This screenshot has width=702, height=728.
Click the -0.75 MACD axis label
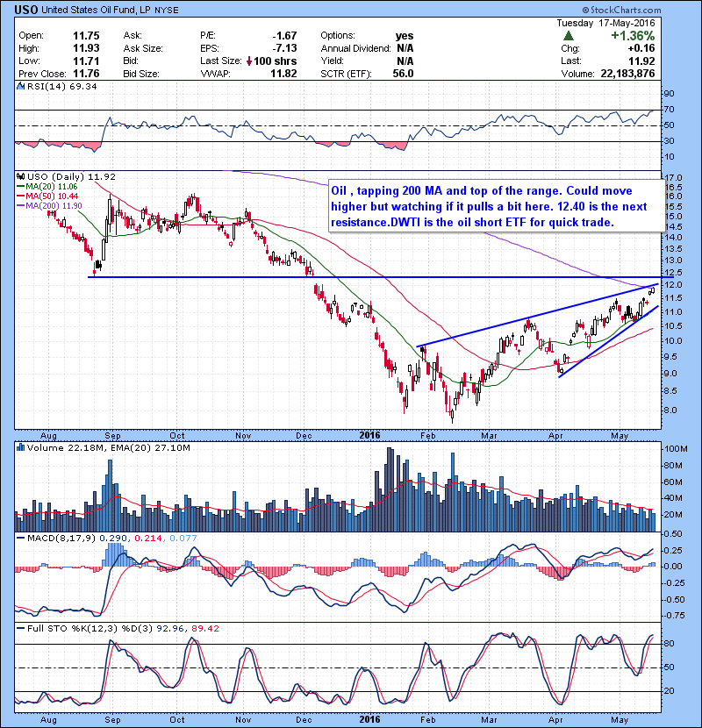pyautogui.click(x=673, y=616)
